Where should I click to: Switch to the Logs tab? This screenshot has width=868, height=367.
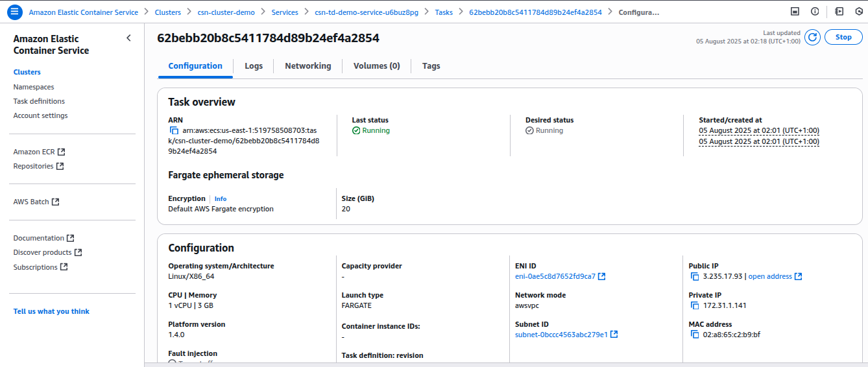coord(254,65)
